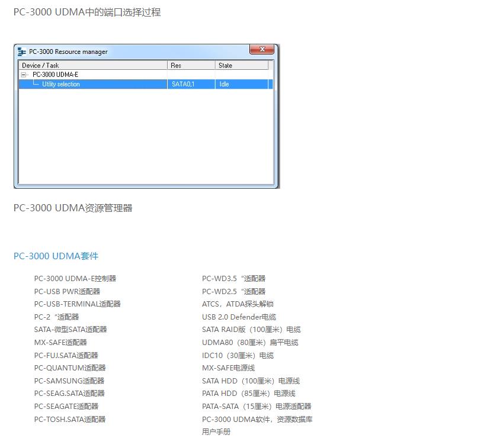The width and height of the screenshot is (484, 448).
Task: Click the Device / Task column header
Action: pos(93,65)
